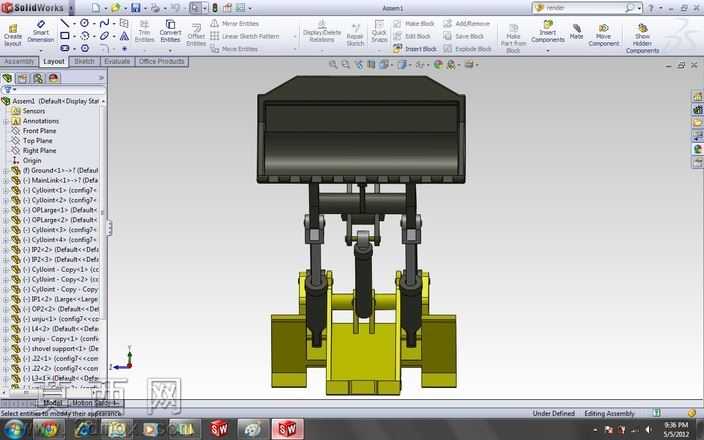Image resolution: width=704 pixels, height=440 pixels.
Task: Click the Quick Snaps tool
Action: click(379, 31)
